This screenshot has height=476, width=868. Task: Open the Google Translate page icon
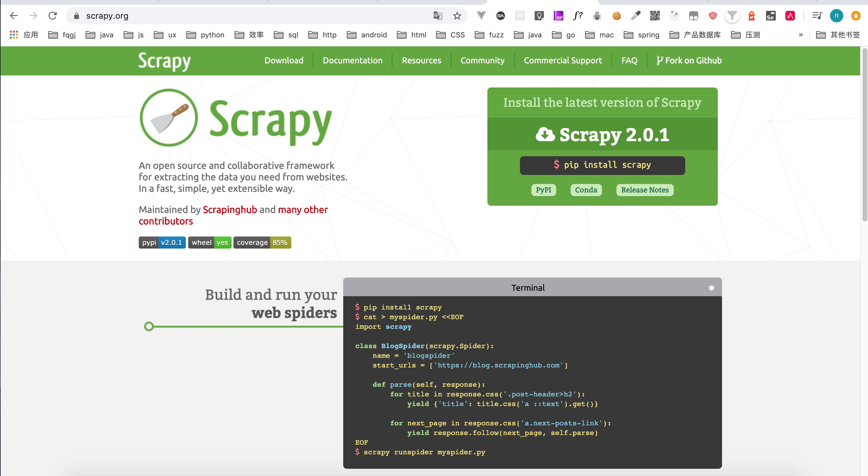(x=438, y=16)
